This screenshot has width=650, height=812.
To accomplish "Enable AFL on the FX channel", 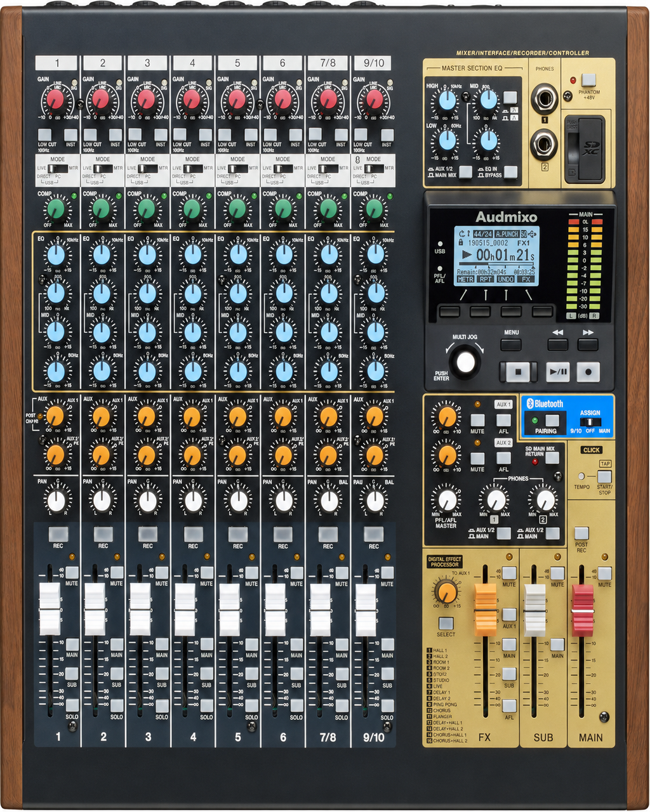I will click(x=509, y=706).
